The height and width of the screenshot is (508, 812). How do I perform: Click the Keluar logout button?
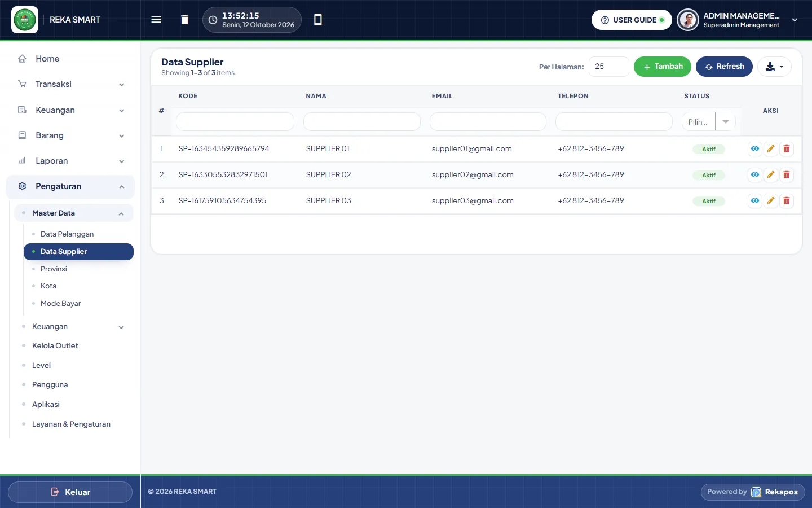coord(70,492)
